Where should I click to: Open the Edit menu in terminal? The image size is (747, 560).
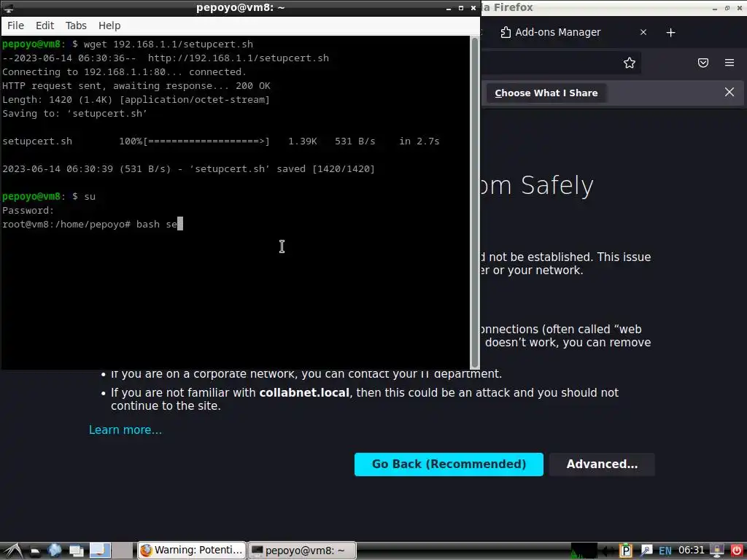click(x=44, y=26)
